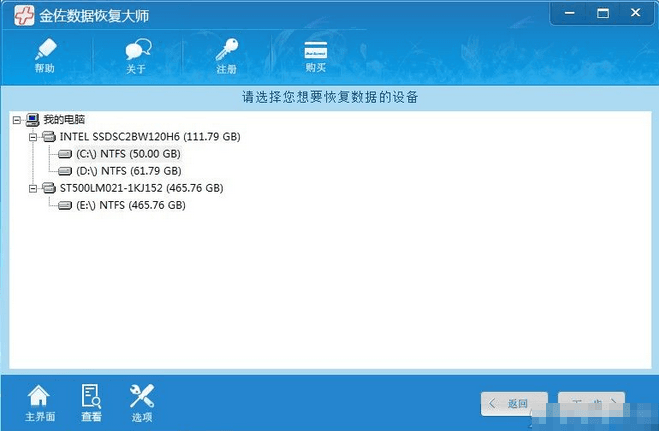Maximize the application window
The width and height of the screenshot is (659, 431).
603,13
